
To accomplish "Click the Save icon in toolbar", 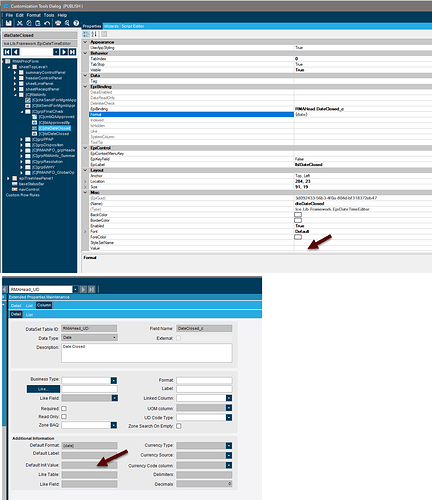I will 8,23.
